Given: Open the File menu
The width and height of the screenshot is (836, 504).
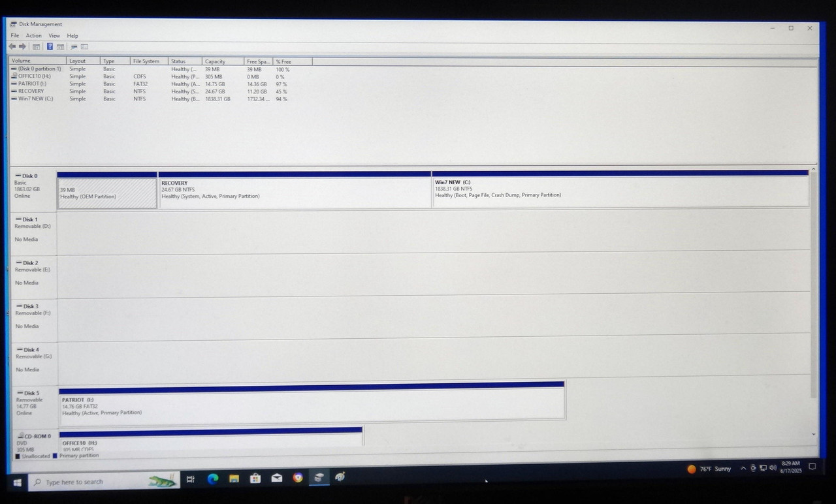Looking at the screenshot, I should click(15, 35).
